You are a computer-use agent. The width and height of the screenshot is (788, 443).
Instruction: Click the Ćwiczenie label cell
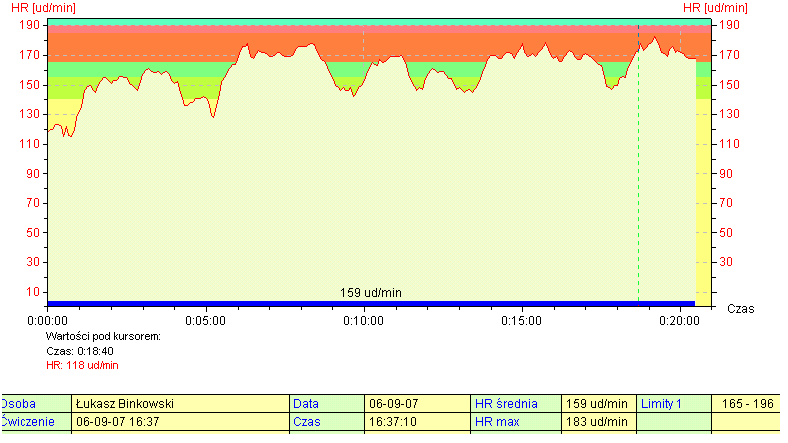tap(36, 422)
